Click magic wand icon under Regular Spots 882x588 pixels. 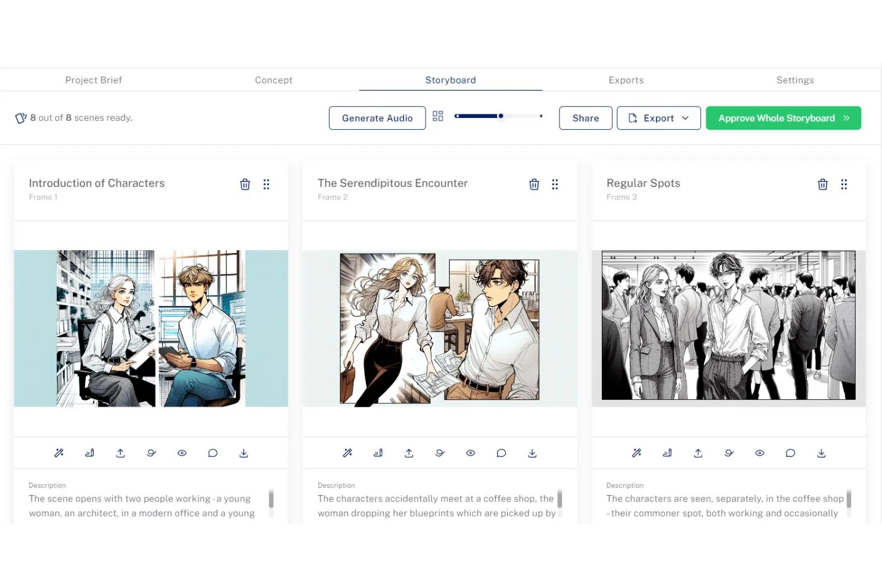636,453
